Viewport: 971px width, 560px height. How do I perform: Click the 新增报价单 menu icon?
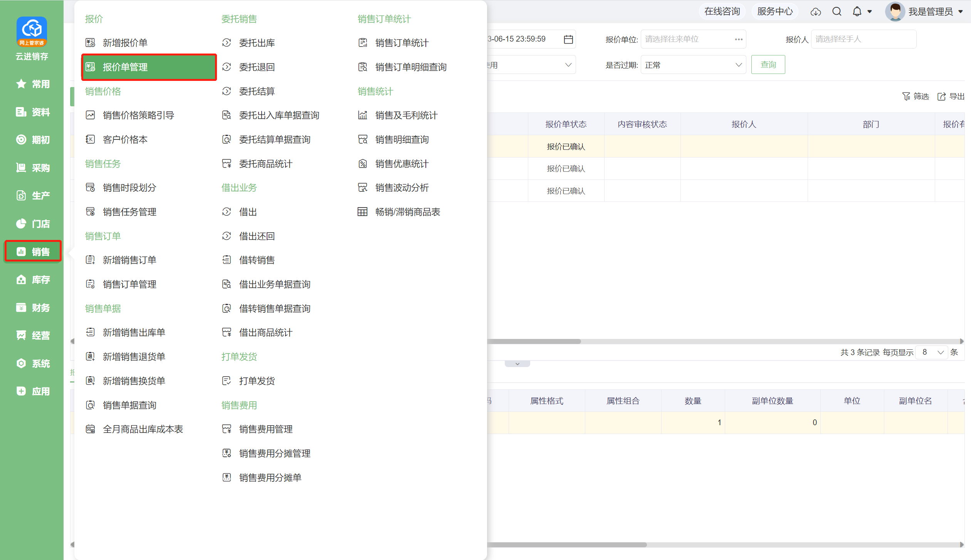(x=90, y=43)
